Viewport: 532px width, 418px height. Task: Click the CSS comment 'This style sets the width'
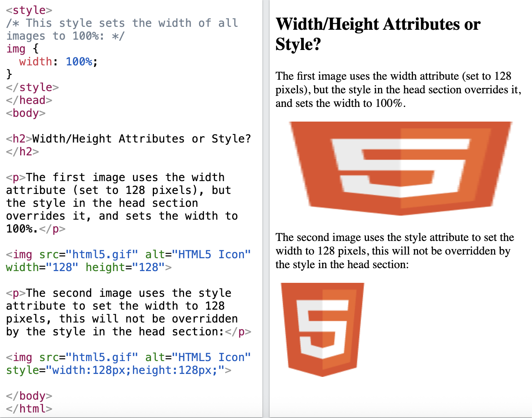122,29
